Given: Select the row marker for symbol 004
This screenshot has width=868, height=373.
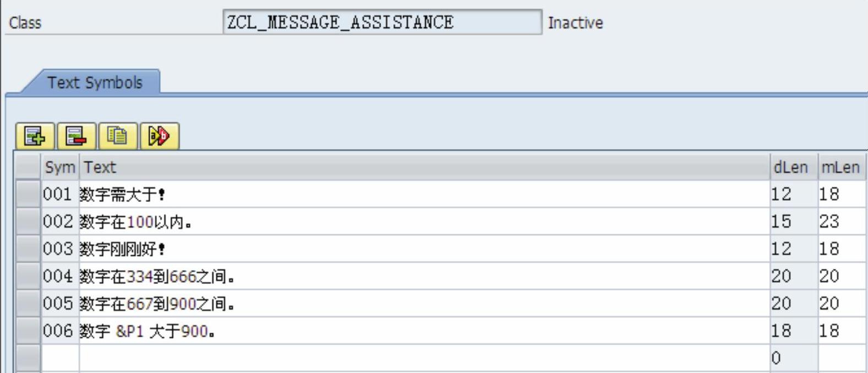Looking at the screenshot, I should tap(28, 276).
